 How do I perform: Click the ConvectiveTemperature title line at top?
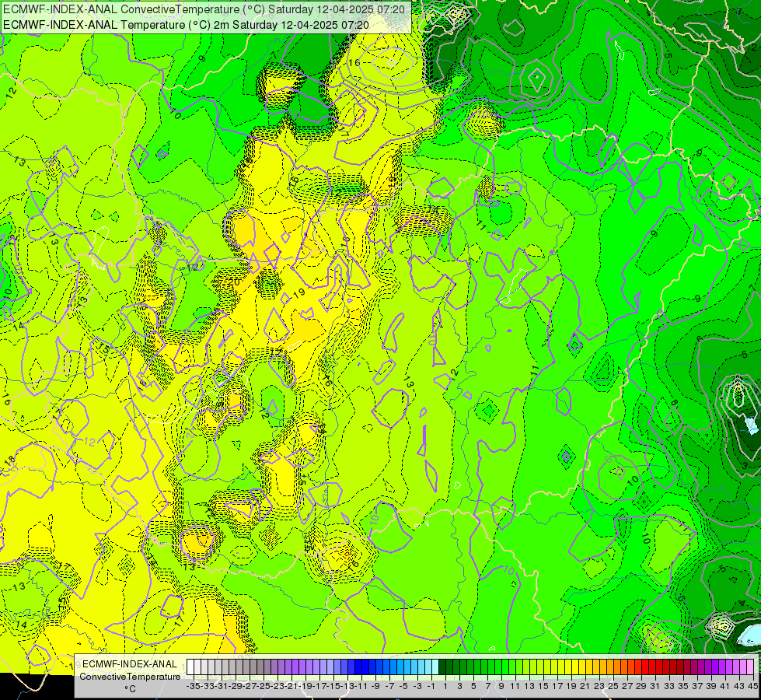(x=204, y=9)
